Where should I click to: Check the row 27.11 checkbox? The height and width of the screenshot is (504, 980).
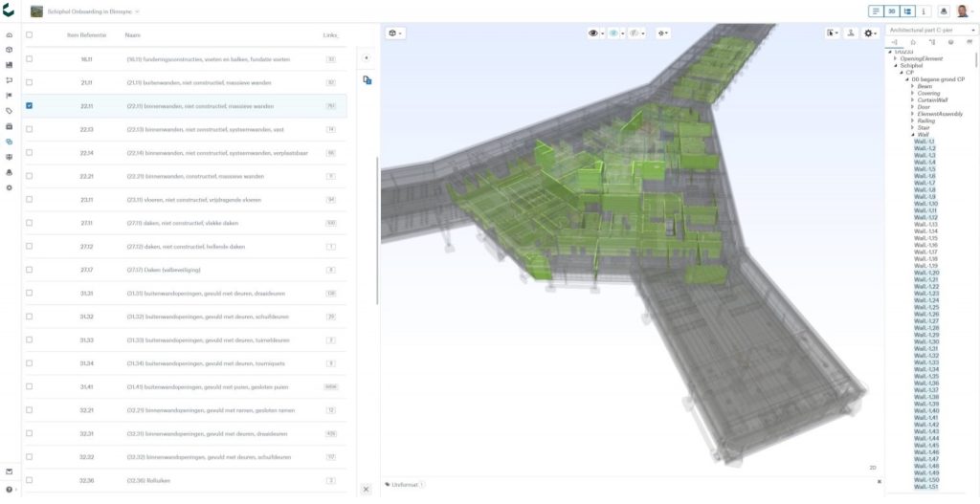coord(29,223)
